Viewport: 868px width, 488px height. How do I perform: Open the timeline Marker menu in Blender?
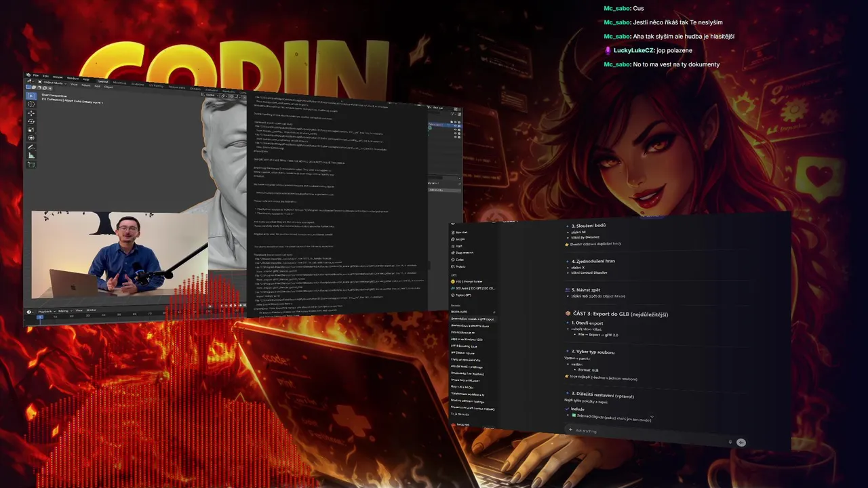point(92,310)
